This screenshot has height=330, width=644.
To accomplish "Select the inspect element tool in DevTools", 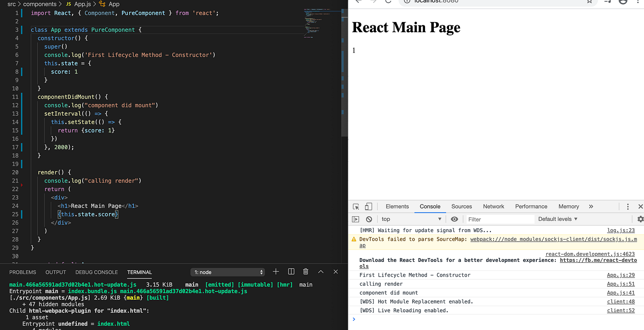I will (x=355, y=206).
